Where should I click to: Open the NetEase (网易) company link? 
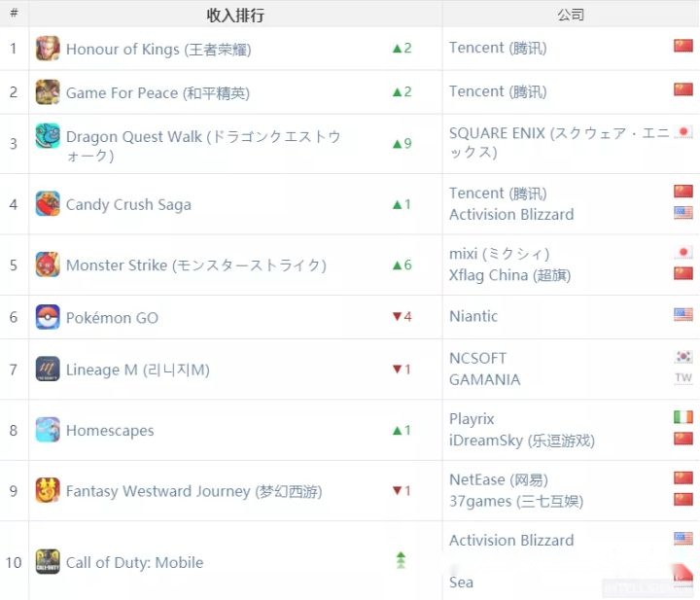click(499, 480)
